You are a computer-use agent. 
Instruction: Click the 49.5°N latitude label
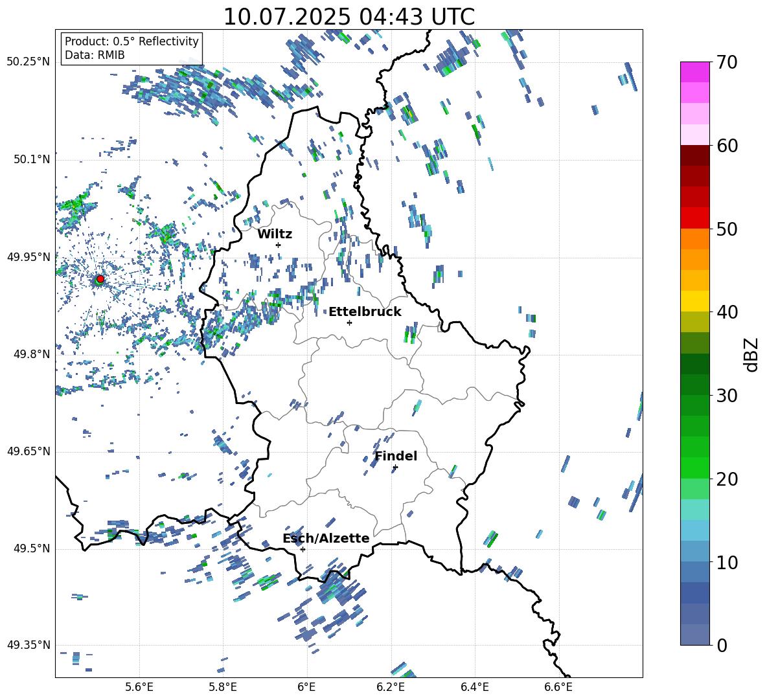(x=31, y=548)
